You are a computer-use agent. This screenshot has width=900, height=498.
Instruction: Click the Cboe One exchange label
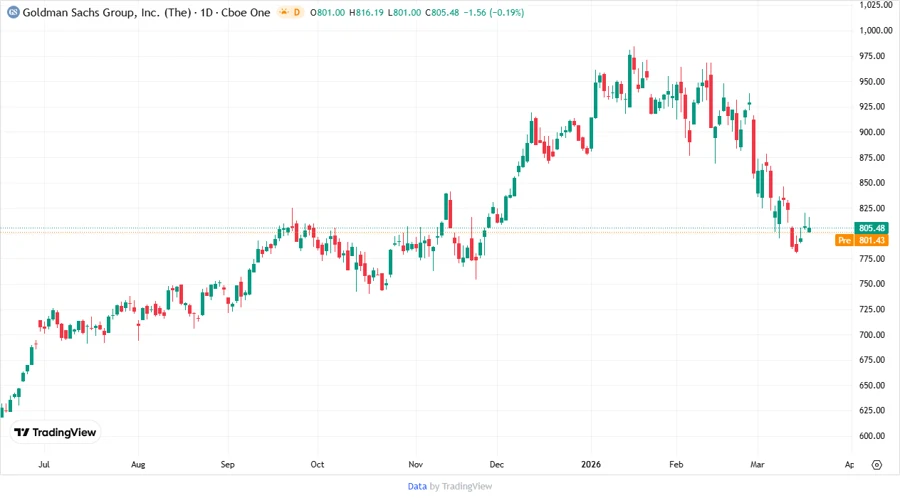(246, 13)
